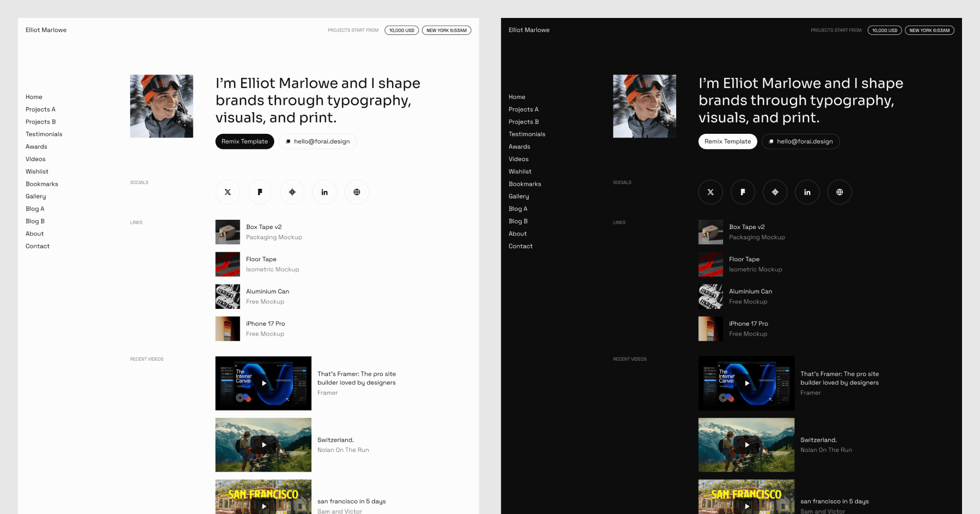Go to Gallery in dark version menu
The width and height of the screenshot is (980, 514).
(519, 196)
